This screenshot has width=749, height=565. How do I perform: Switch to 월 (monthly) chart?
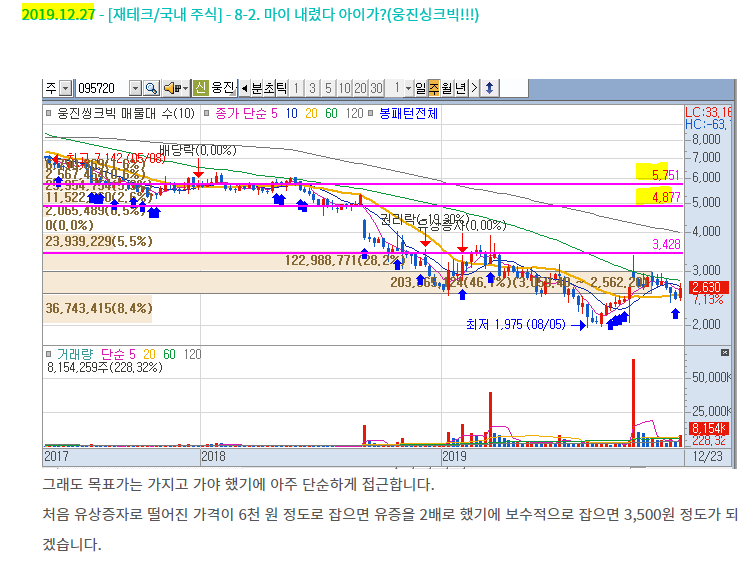447,88
